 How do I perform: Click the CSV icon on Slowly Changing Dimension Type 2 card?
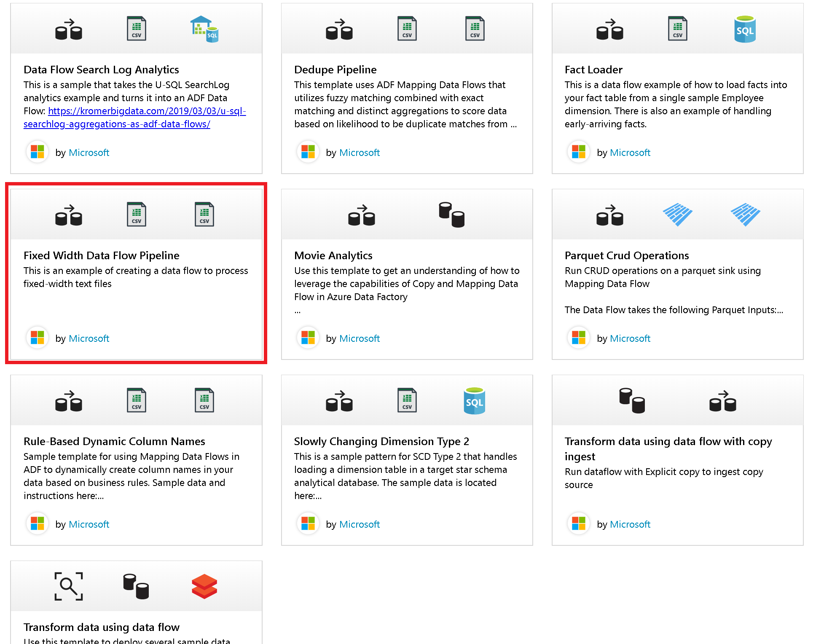click(407, 400)
